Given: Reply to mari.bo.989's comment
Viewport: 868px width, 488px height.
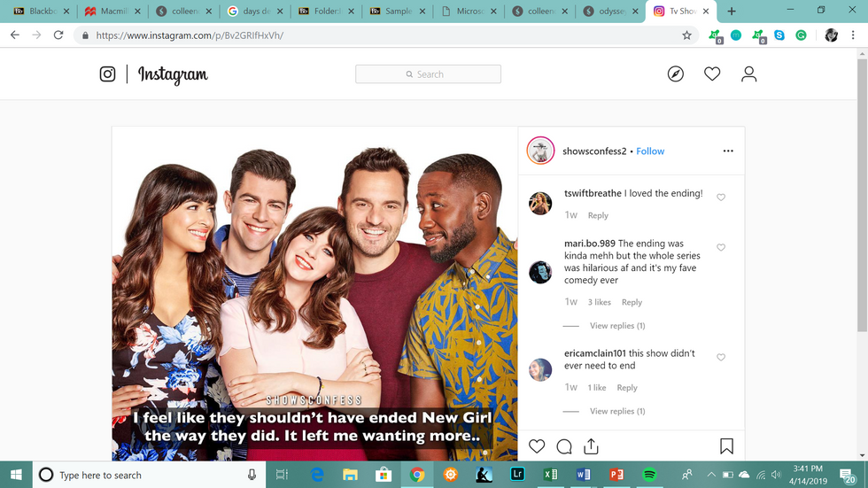Looking at the screenshot, I should (632, 302).
